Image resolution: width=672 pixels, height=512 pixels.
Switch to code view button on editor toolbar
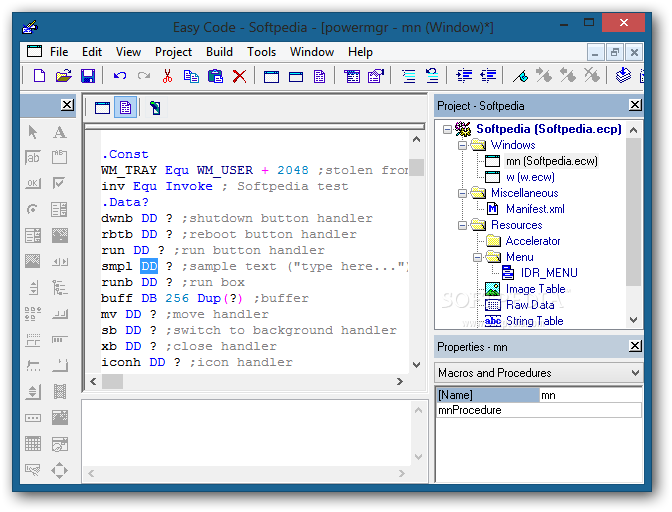pos(126,108)
